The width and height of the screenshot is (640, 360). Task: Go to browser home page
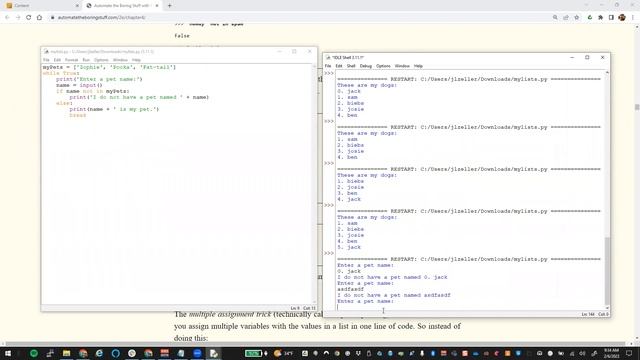pos(39,18)
